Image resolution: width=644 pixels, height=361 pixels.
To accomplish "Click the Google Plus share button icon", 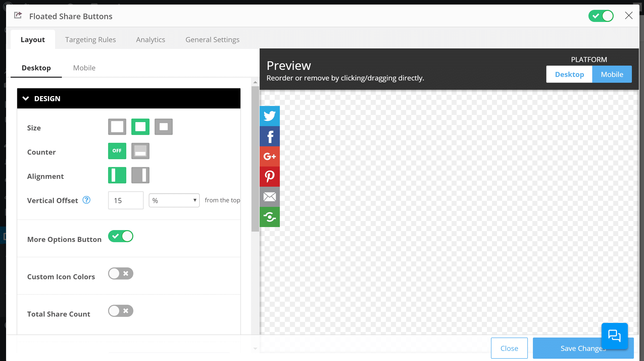I will [x=270, y=156].
